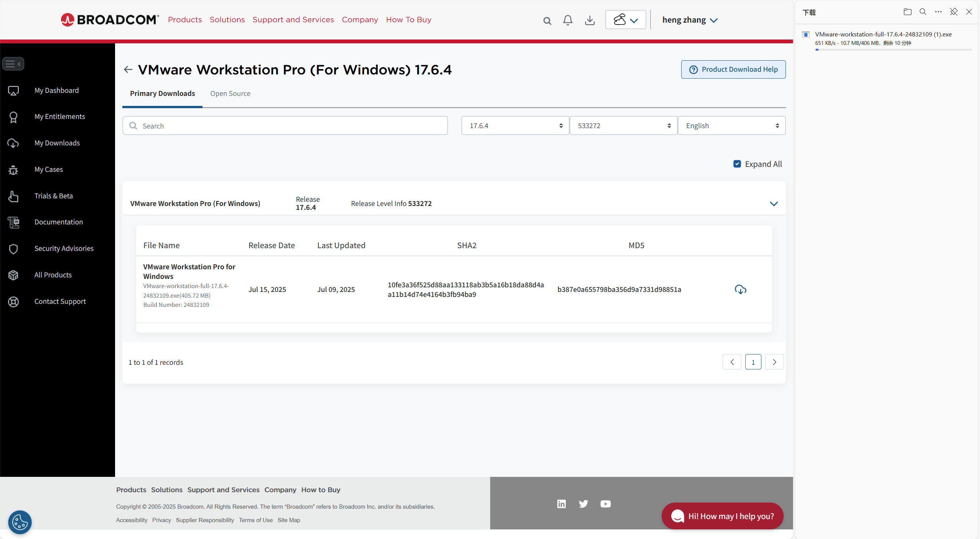This screenshot has height=539, width=980.
Task: Pin the browser download panel
Action: [954, 12]
